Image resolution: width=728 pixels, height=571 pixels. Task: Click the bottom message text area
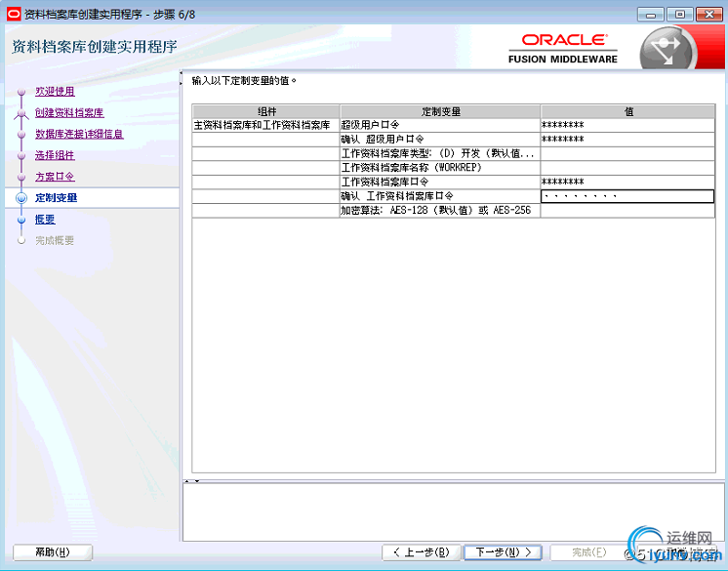pyautogui.click(x=454, y=512)
